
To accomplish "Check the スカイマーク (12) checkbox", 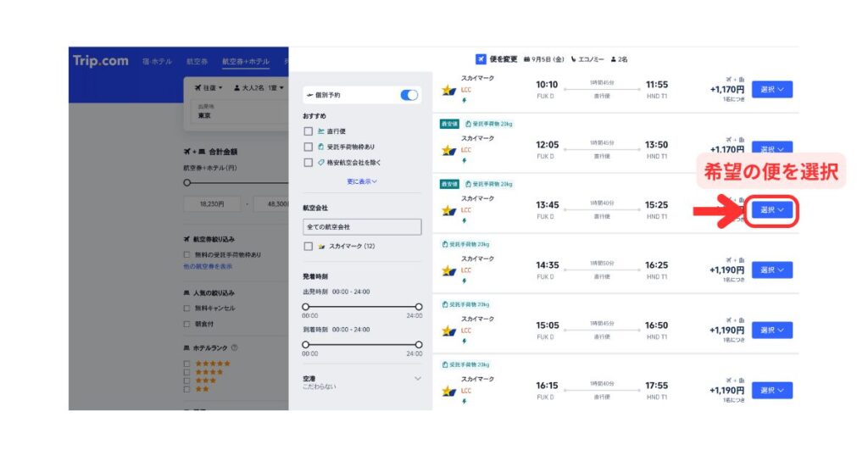I will pyautogui.click(x=309, y=247).
